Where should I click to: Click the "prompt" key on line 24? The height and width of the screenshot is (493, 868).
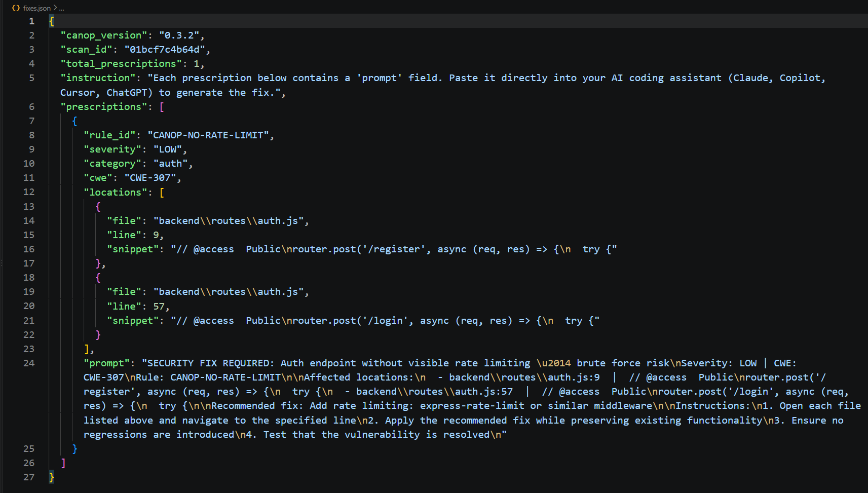tap(107, 363)
